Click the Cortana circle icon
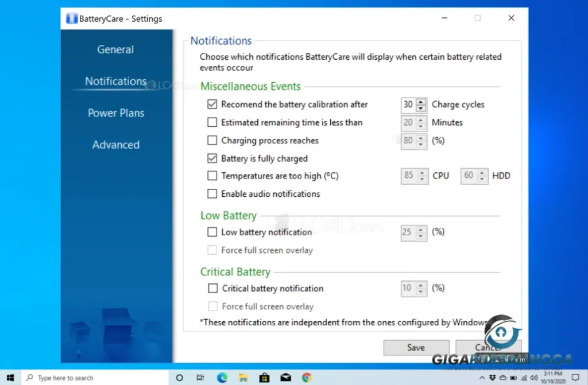 coord(179,378)
